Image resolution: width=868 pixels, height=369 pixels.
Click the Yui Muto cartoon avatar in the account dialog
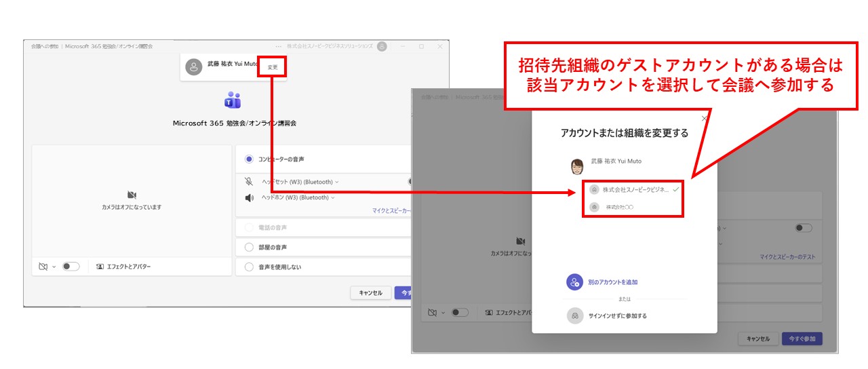pyautogui.click(x=578, y=166)
